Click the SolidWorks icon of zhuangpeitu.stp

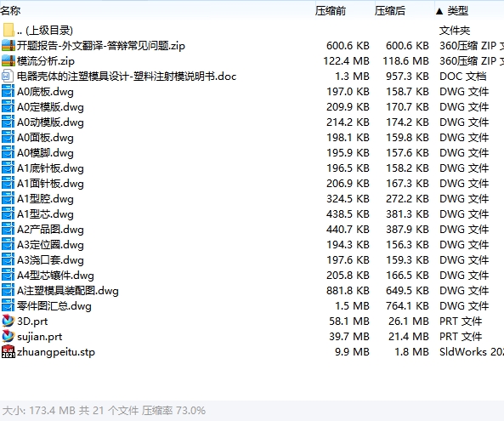pos(8,351)
